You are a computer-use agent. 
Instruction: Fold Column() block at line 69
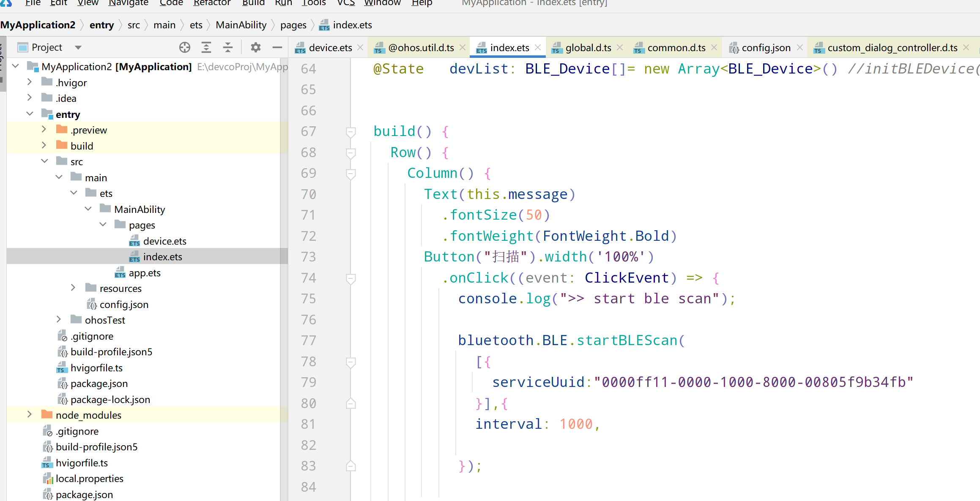(x=350, y=174)
